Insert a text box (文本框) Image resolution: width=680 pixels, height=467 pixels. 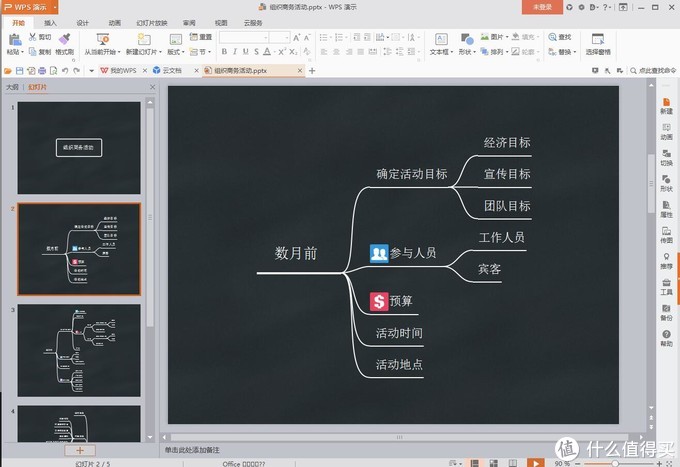[441, 44]
